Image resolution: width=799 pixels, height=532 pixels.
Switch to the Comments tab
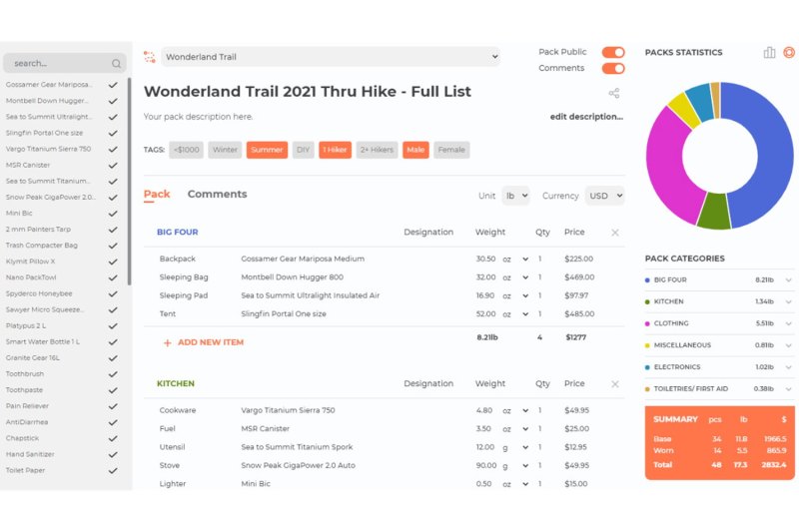pyautogui.click(x=217, y=194)
